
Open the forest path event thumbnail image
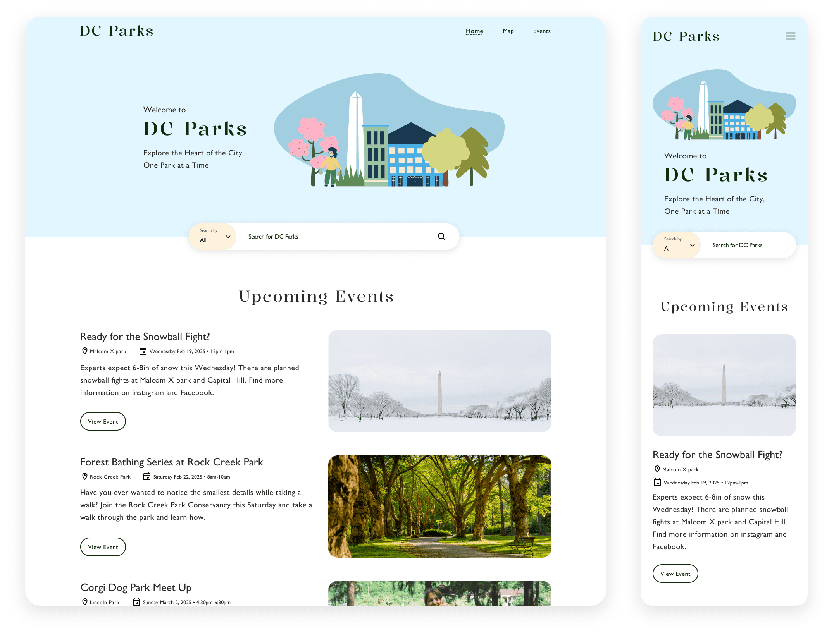(439, 507)
